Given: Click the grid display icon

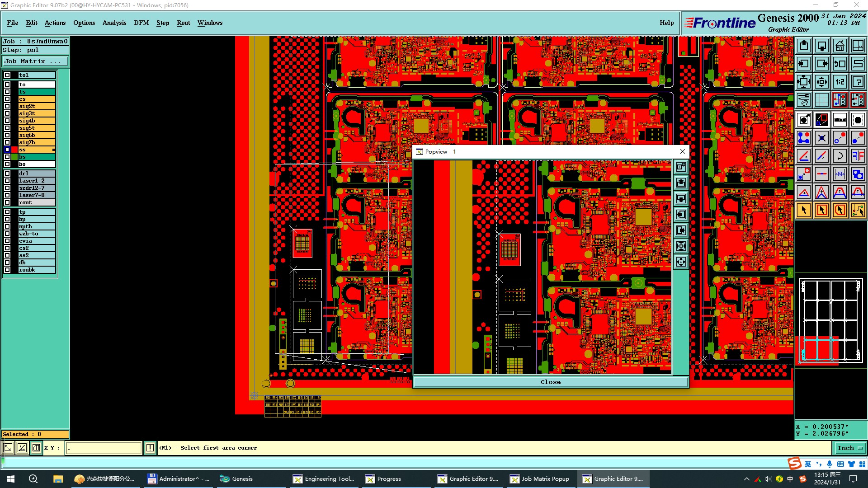Looking at the screenshot, I should [x=821, y=100].
